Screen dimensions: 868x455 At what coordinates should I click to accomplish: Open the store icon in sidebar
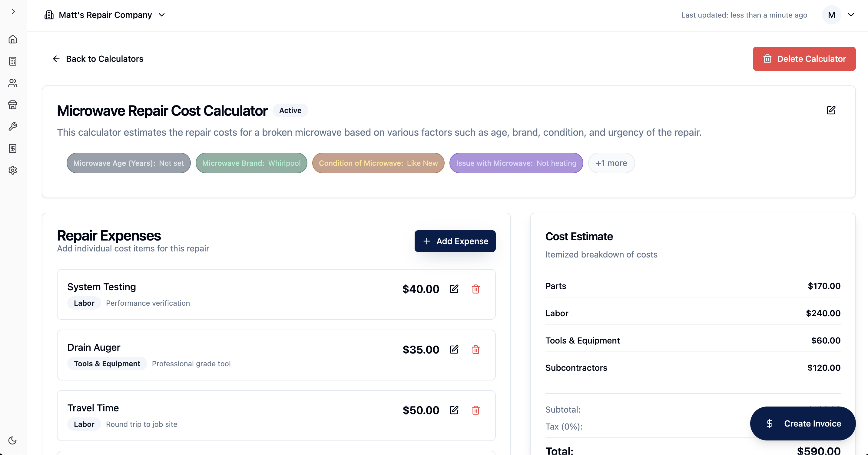coord(13,105)
